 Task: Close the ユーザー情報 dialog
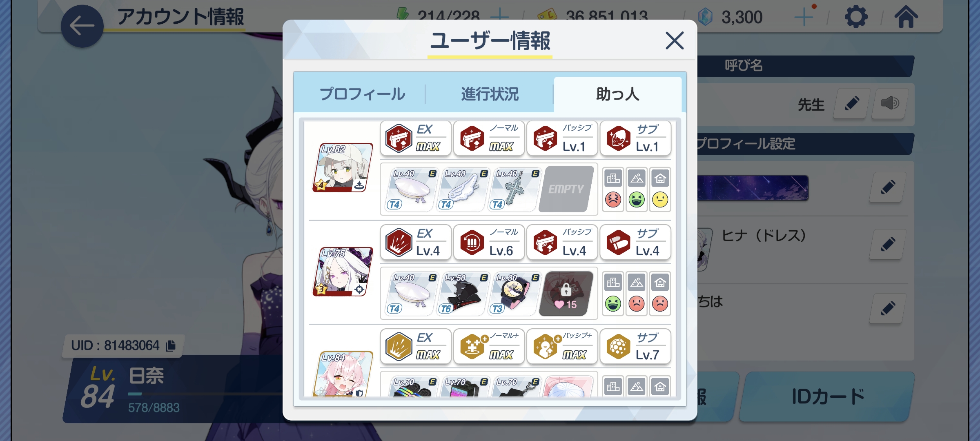tap(675, 40)
